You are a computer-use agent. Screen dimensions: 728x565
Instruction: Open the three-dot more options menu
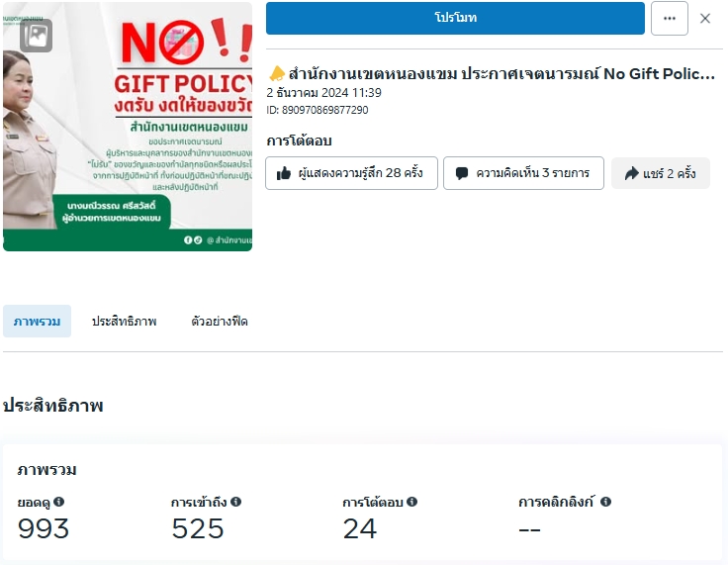[670, 18]
